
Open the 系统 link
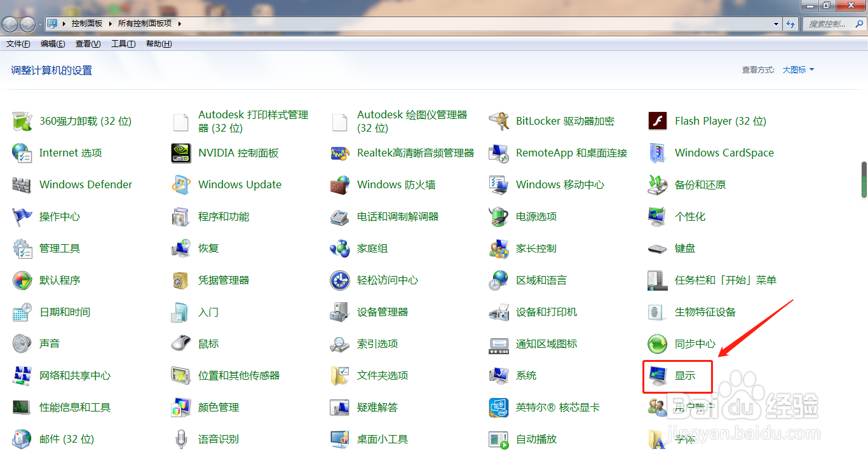pyautogui.click(x=526, y=375)
